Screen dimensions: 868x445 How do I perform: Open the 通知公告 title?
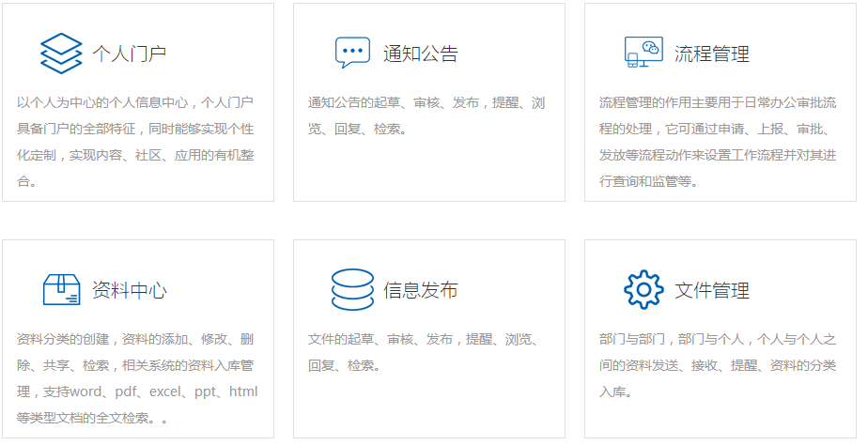pos(421,54)
